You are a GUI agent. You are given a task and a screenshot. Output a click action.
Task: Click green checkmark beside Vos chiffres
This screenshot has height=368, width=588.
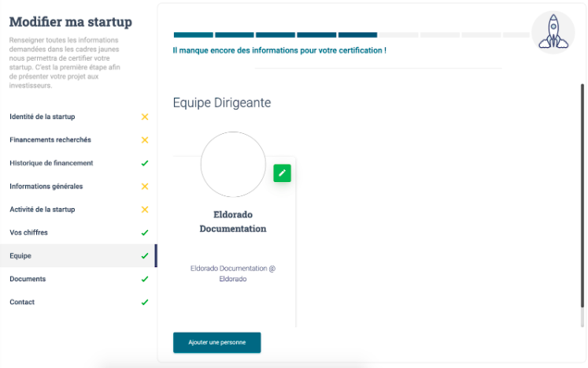click(145, 232)
